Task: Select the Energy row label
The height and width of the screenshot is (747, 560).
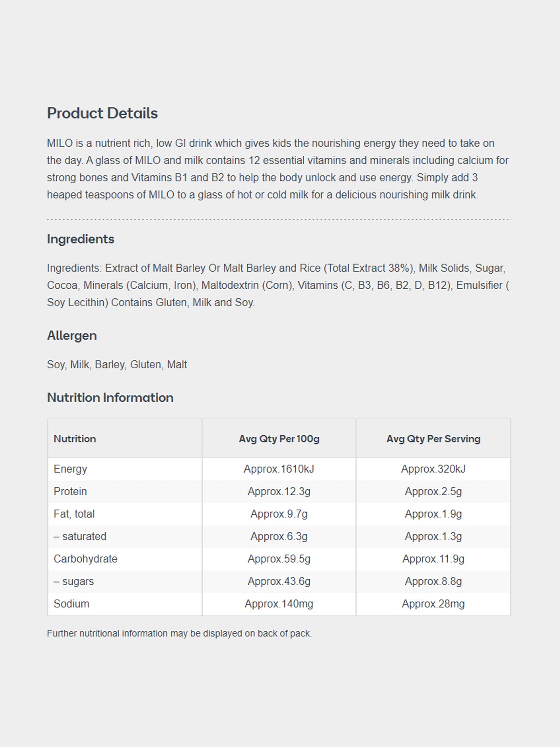Action: coord(70,469)
